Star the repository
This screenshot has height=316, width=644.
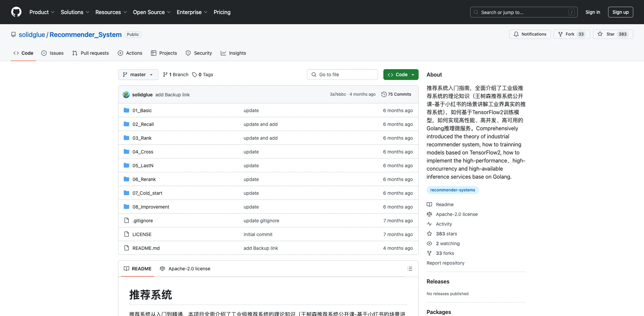[x=613, y=34]
